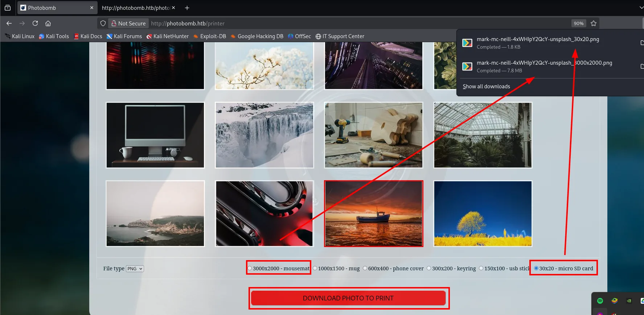Click the DOWNLOAD PHOTO TO PRINT button
644x315 pixels.
pos(348,298)
